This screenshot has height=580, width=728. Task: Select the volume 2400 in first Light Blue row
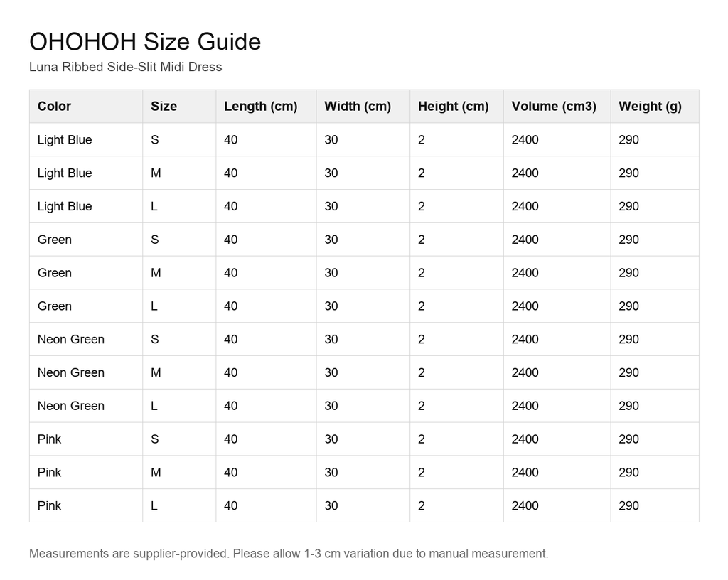coord(525,139)
